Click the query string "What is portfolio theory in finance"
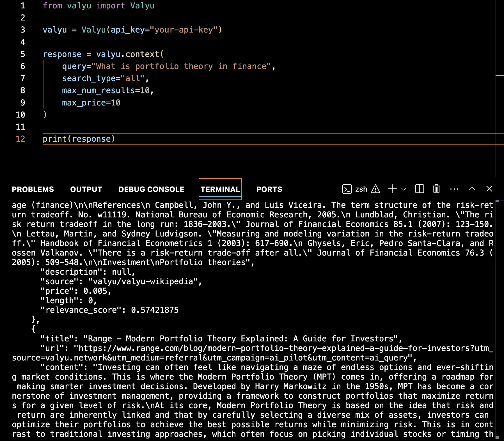 [x=181, y=66]
